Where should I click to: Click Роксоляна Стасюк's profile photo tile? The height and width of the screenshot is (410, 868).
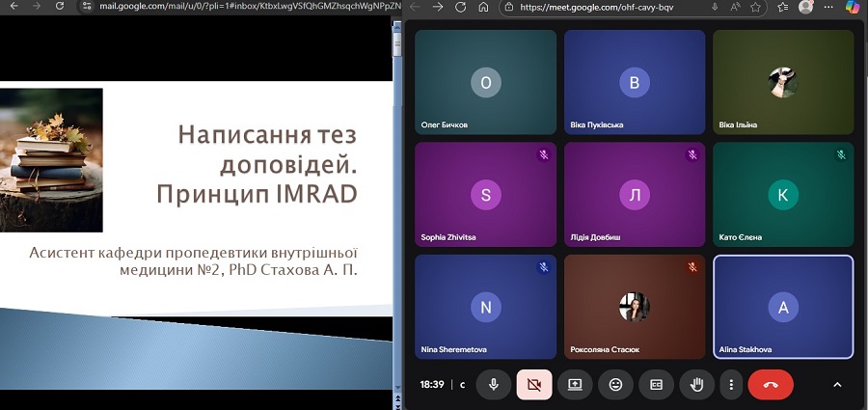pos(634,307)
